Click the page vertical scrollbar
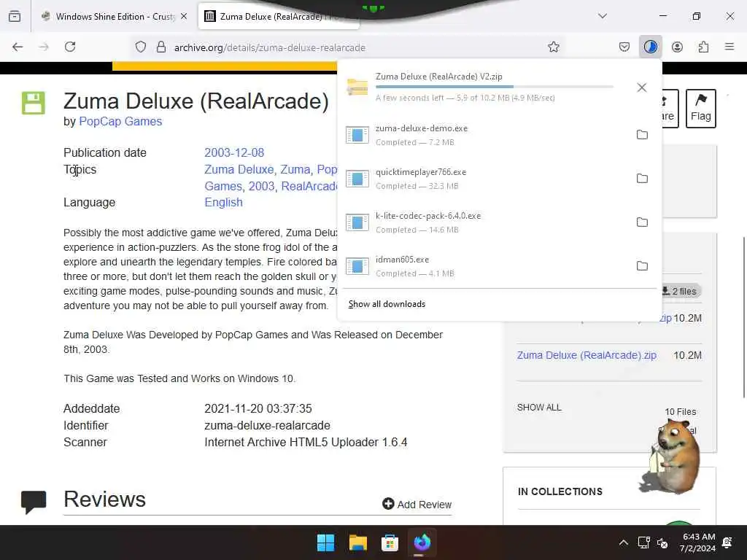 pyautogui.click(x=743, y=316)
